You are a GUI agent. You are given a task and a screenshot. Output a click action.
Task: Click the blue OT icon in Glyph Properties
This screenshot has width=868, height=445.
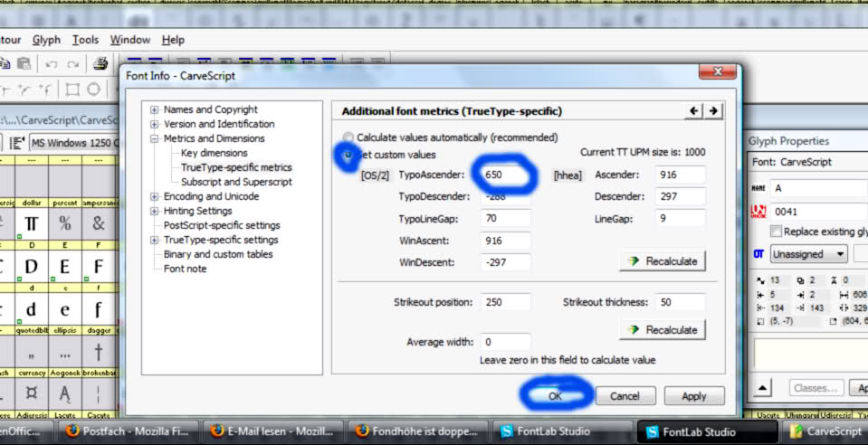coord(758,254)
